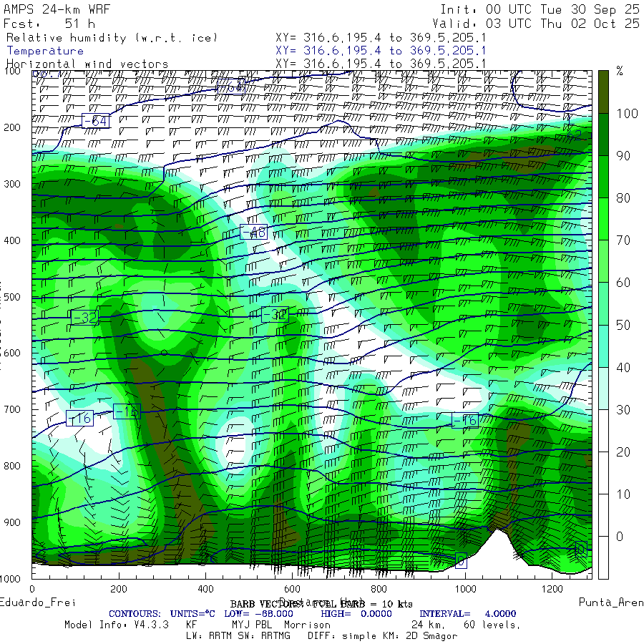Click the 800 distance axis tick label
The width and height of the screenshot is (644, 644).
(378, 588)
